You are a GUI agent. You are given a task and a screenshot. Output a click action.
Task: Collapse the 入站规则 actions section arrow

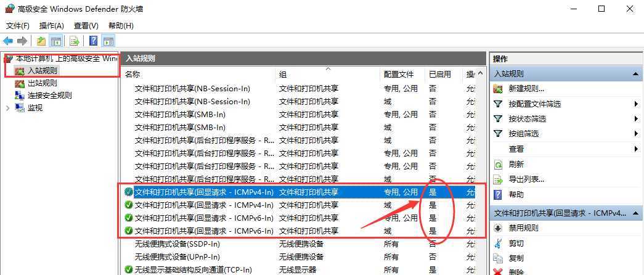coord(635,75)
